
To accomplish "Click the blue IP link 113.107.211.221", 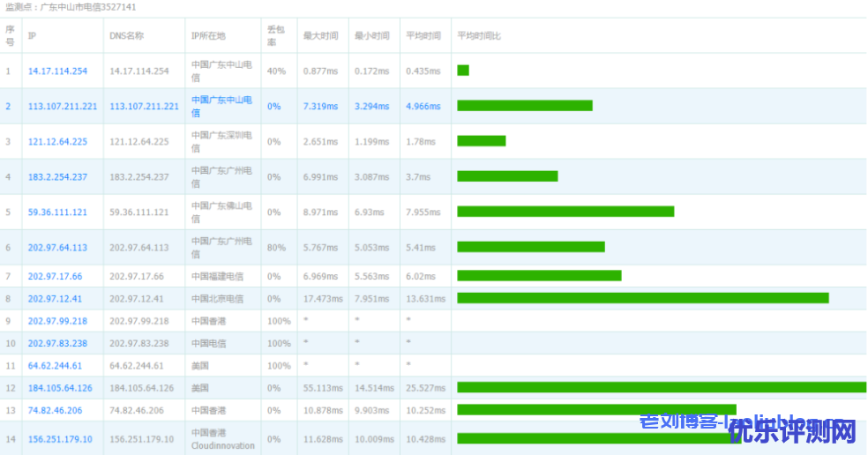I will (62, 106).
